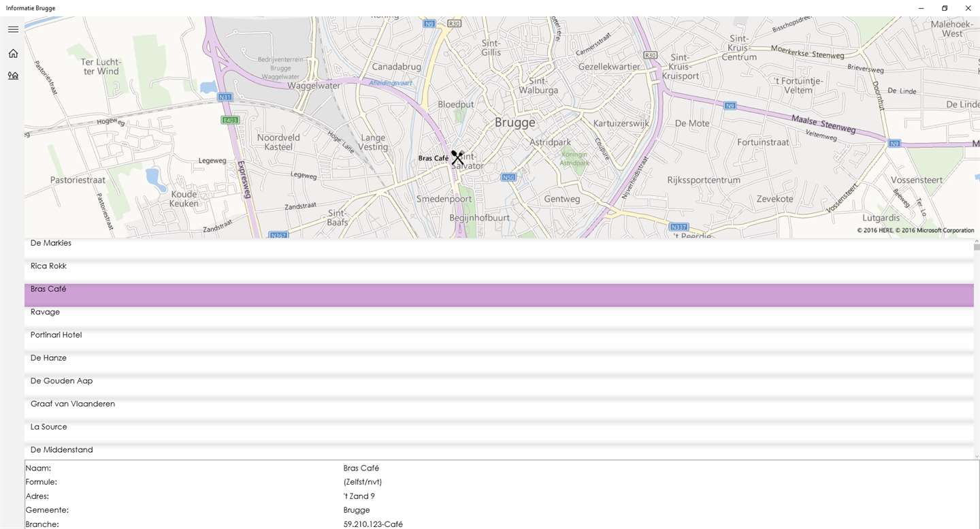Screen dimensions: 980x529
Task: Click the Kartuizerswijk map label
Action: [623, 124]
